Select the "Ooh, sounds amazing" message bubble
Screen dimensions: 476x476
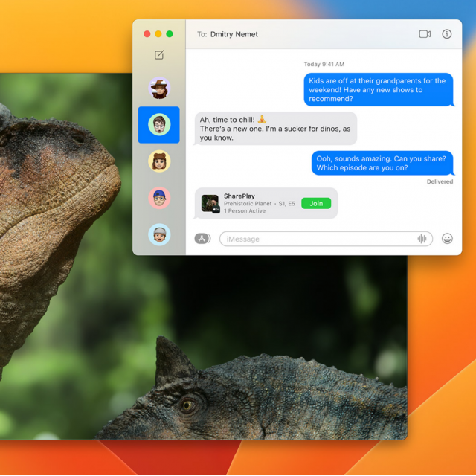382,163
